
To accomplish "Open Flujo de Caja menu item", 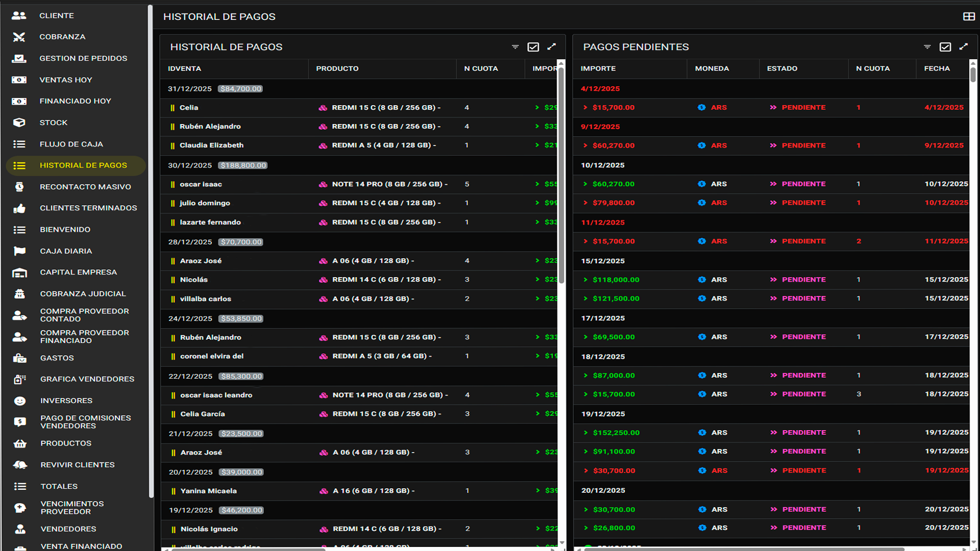I will click(x=71, y=144).
